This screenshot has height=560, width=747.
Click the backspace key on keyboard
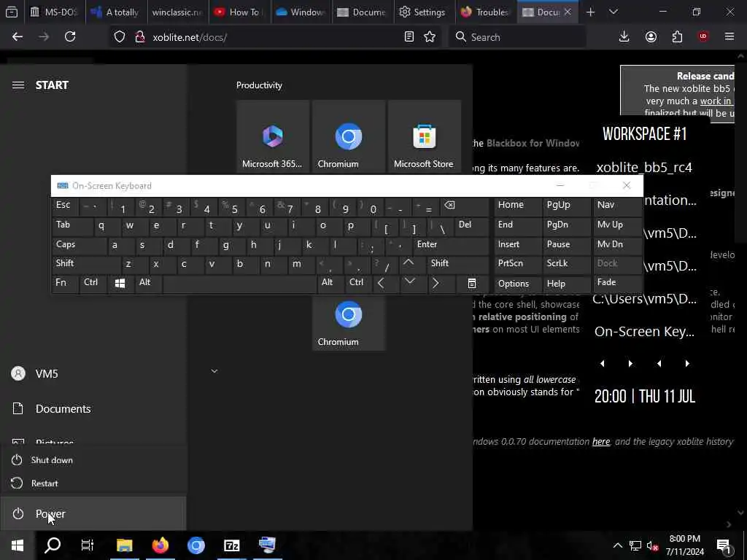point(464,205)
